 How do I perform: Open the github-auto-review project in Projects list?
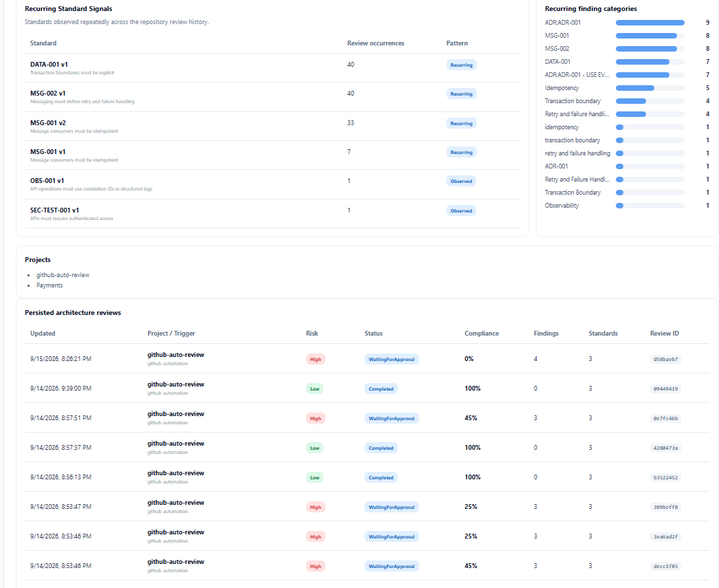pos(63,275)
